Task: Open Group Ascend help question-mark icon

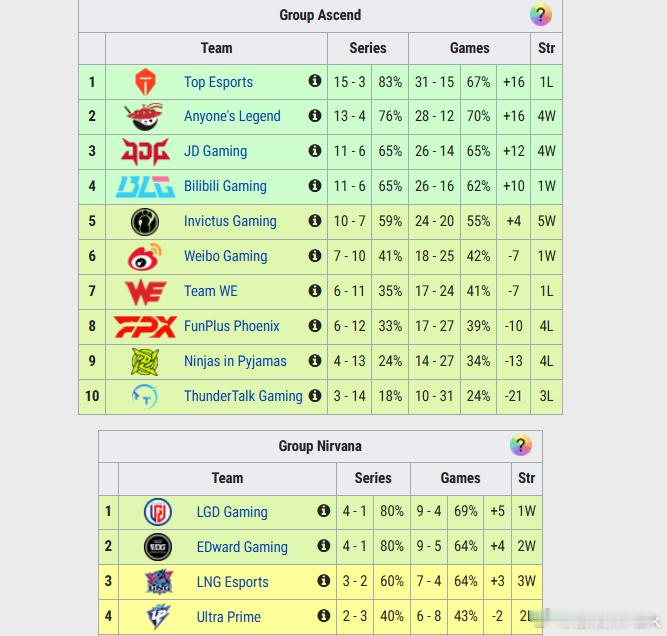Action: 541,15
